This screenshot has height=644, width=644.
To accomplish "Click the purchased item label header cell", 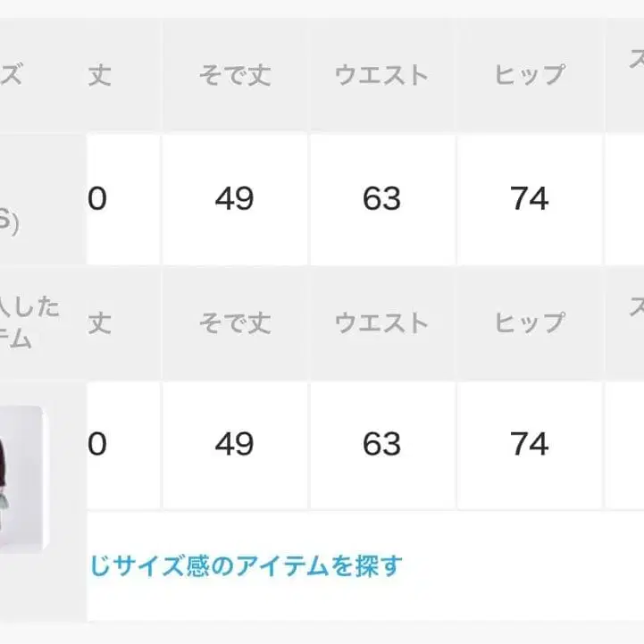I will coord(36,322).
